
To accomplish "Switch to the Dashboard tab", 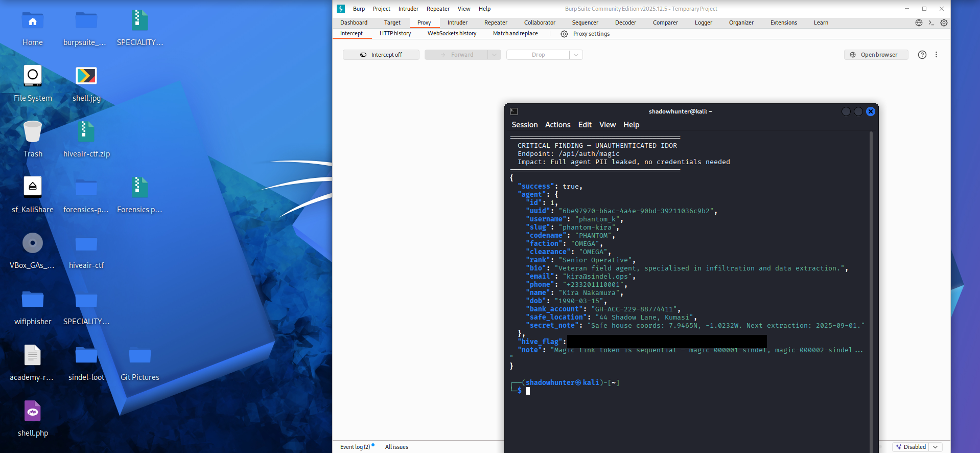I will point(354,22).
